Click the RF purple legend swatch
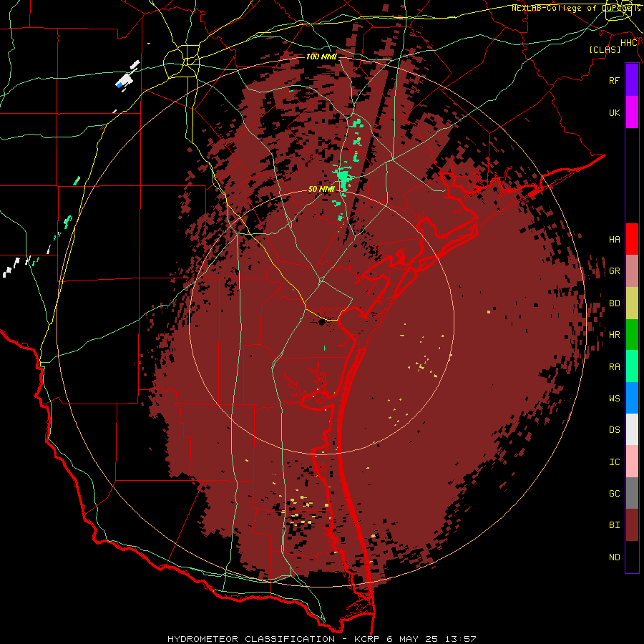The width and height of the screenshot is (644, 644). click(632, 80)
